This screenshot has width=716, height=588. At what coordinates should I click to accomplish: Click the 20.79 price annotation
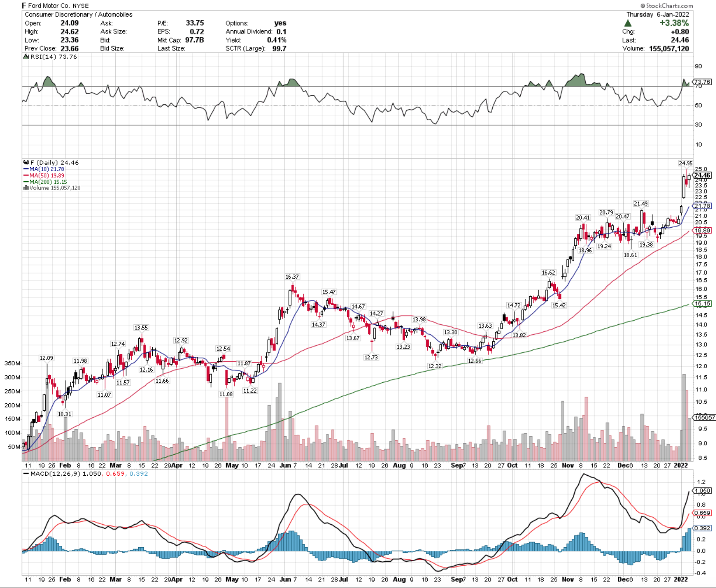[x=606, y=212]
